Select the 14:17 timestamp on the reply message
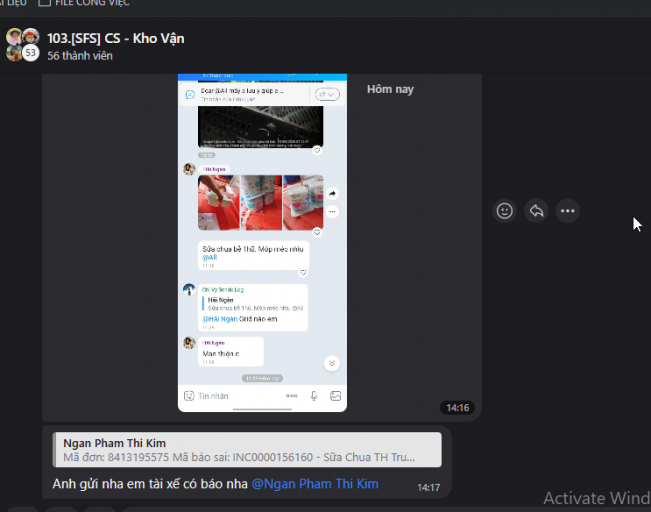 pyautogui.click(x=428, y=488)
